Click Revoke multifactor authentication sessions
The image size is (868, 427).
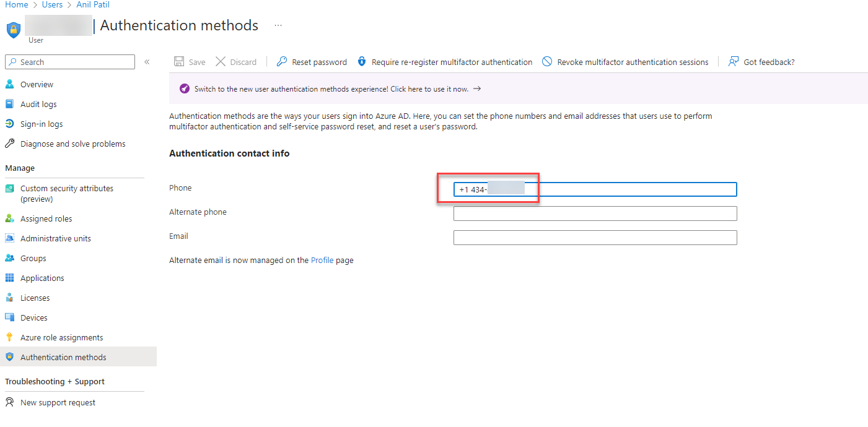click(625, 61)
